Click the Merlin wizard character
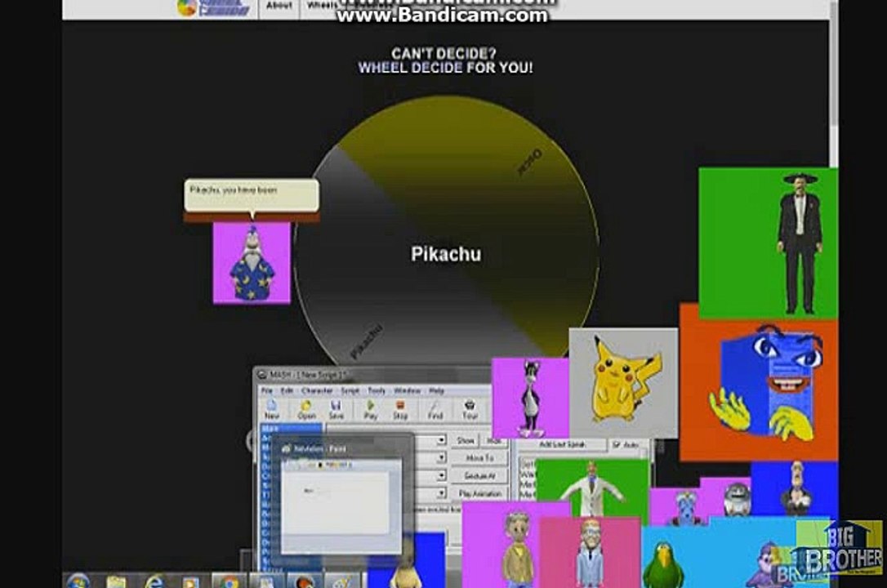 (x=252, y=263)
